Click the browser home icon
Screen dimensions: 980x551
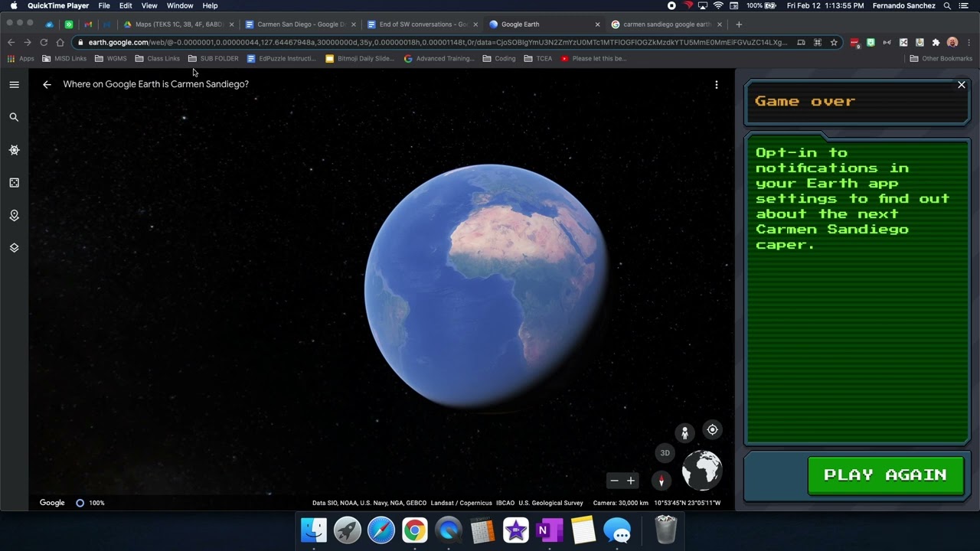coord(60,43)
